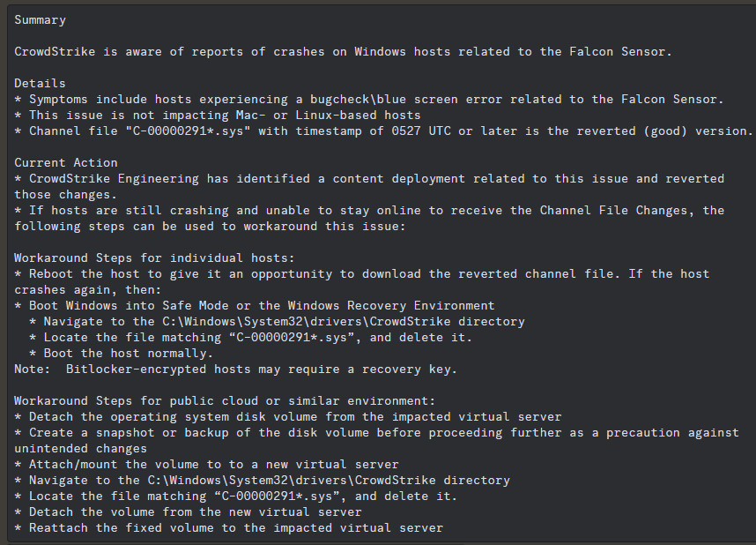756x545 pixels.
Task: Click the 'Reattach the fixed volume' line
Action: click(228, 528)
